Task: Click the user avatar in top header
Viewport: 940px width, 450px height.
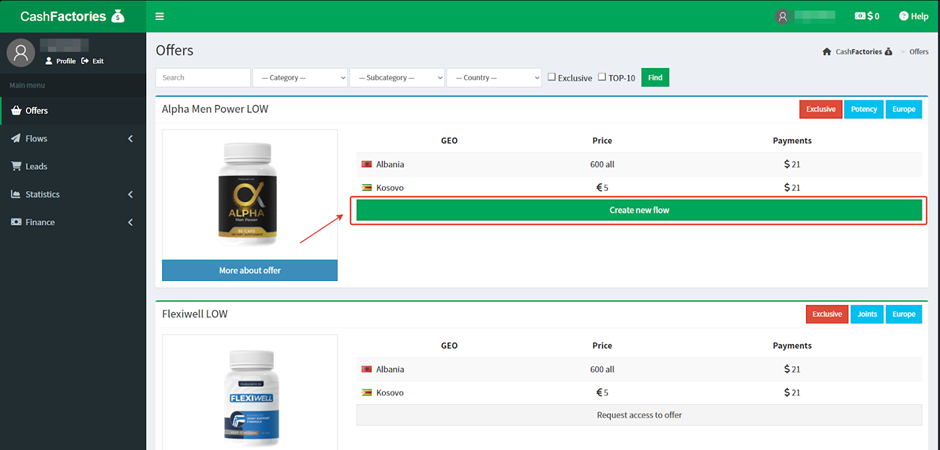Action: click(x=782, y=16)
